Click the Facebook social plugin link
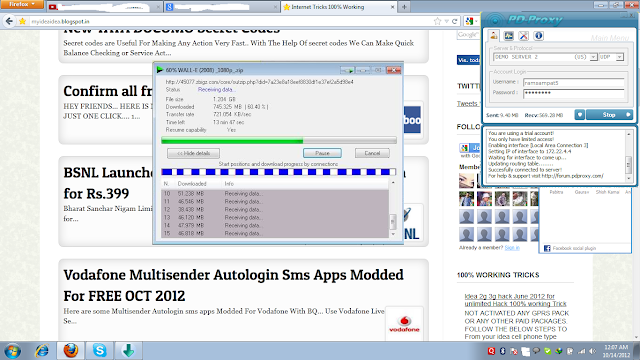This screenshot has height=360, width=640. (x=574, y=248)
